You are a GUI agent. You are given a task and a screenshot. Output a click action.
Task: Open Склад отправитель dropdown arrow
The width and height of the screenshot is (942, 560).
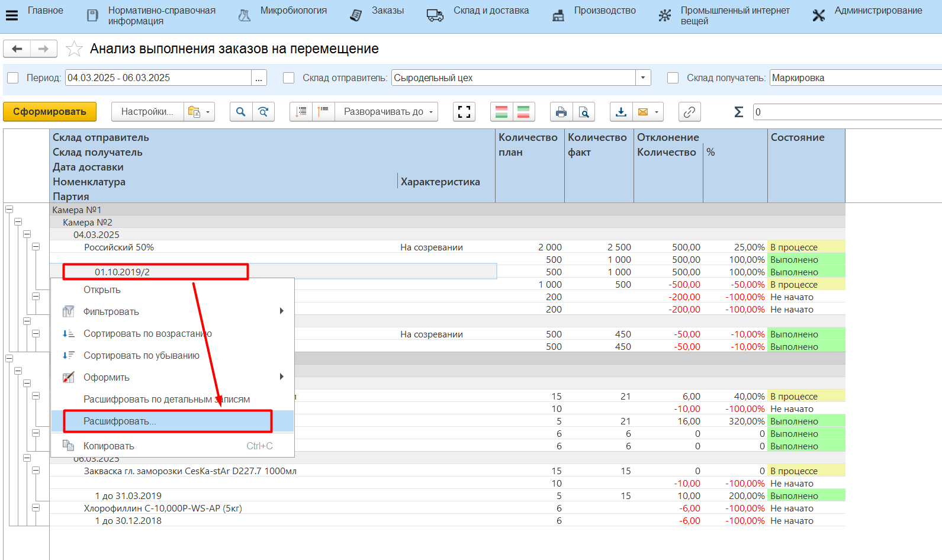[643, 78]
